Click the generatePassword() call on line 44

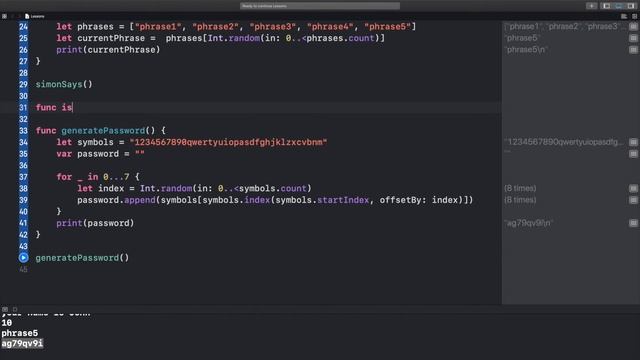pos(82,258)
